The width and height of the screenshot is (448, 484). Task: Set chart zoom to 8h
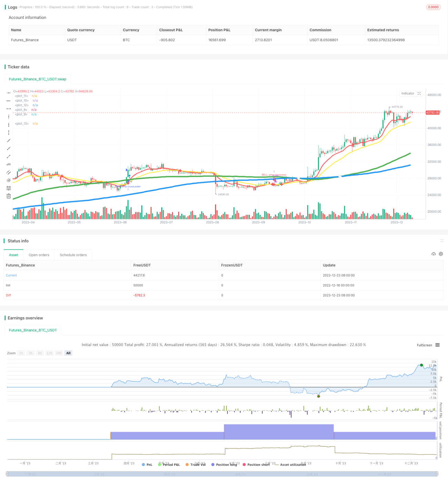coord(40,353)
